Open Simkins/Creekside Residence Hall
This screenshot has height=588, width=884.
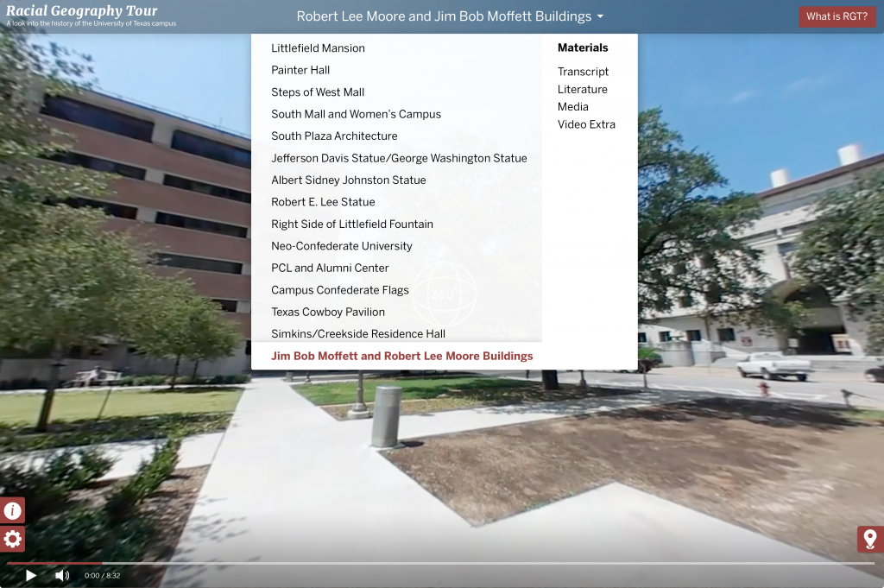358,334
